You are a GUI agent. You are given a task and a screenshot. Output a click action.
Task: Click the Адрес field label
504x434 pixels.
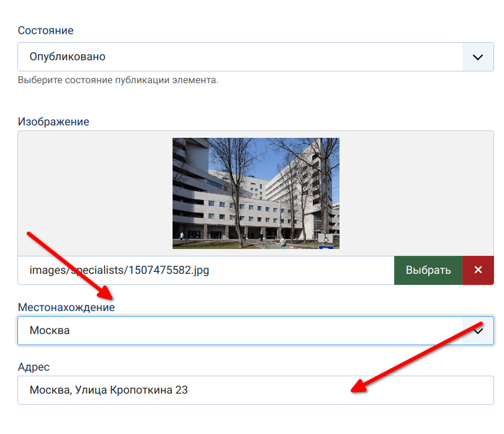click(x=34, y=368)
